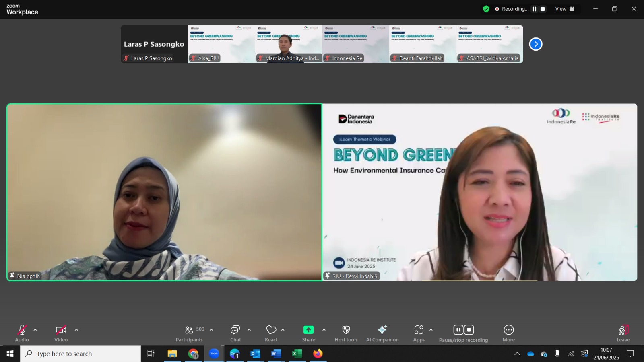Expand the share options arrow beside Share

pyautogui.click(x=324, y=330)
